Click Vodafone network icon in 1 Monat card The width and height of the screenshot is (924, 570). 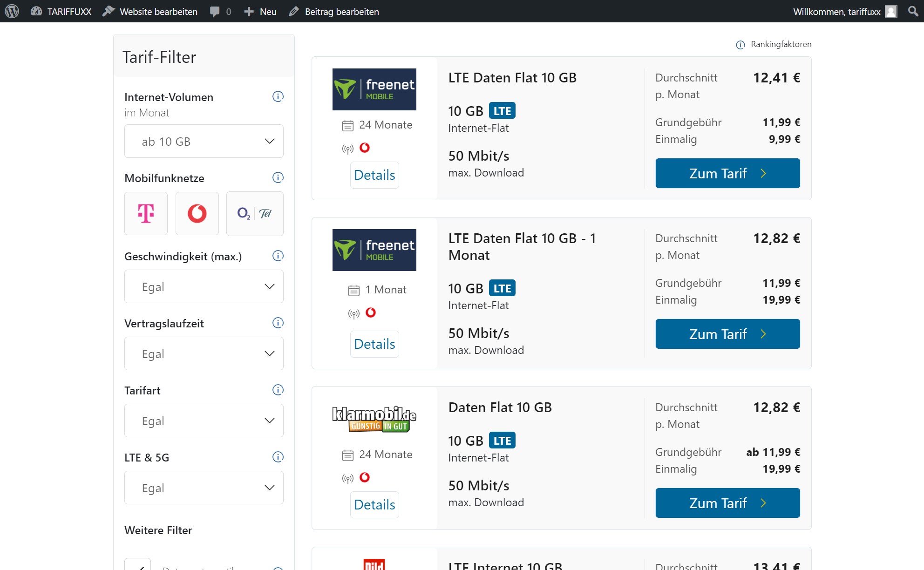pos(371,312)
